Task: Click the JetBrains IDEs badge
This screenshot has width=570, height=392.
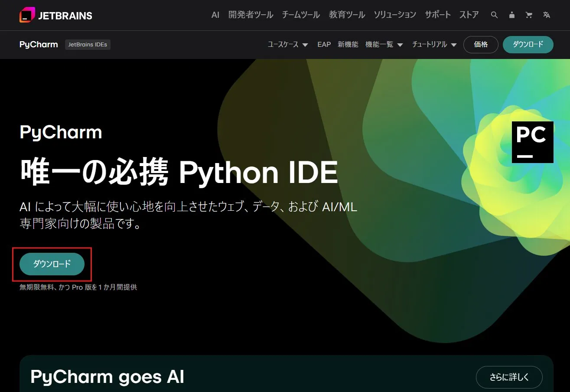Action: click(88, 44)
